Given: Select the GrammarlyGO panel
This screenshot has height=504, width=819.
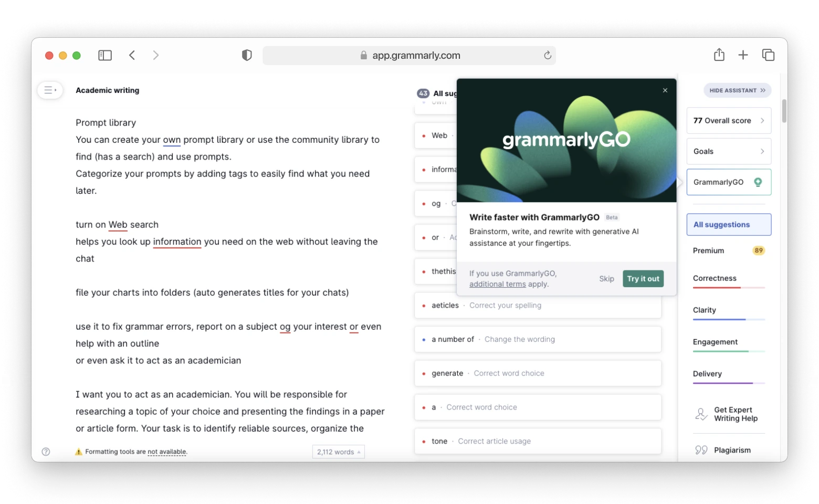Looking at the screenshot, I should [729, 182].
